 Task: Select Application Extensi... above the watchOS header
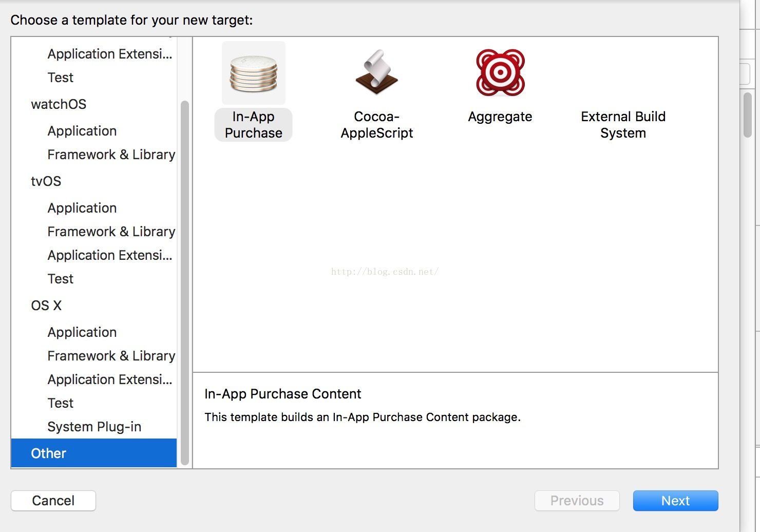click(x=110, y=54)
